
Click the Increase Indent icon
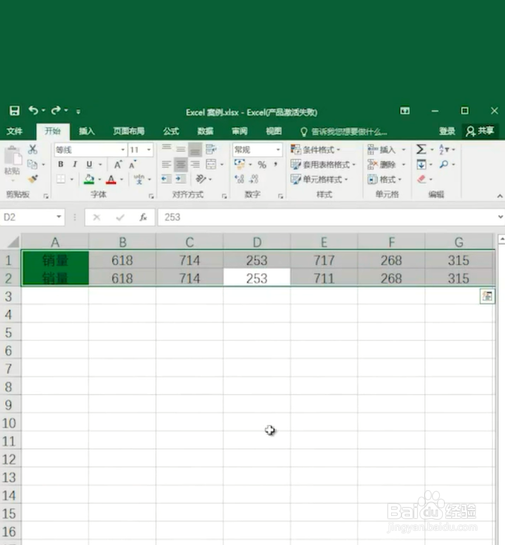[180, 179]
